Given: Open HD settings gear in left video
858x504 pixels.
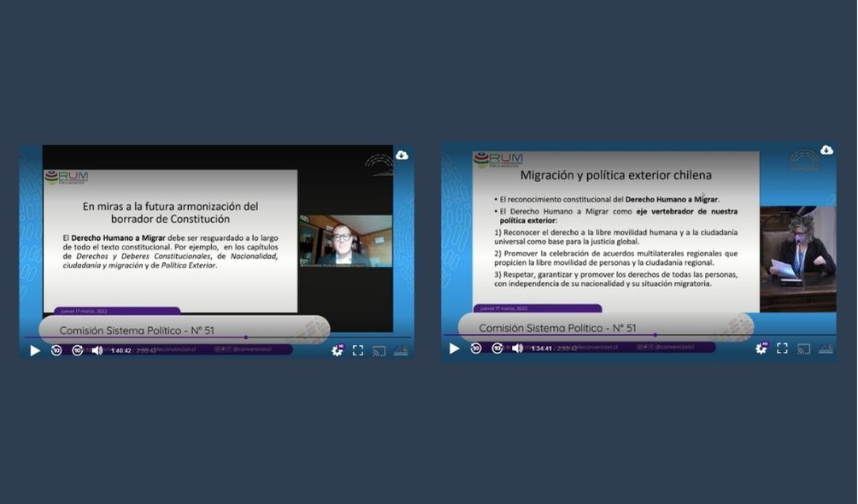Looking at the screenshot, I should pyautogui.click(x=338, y=350).
